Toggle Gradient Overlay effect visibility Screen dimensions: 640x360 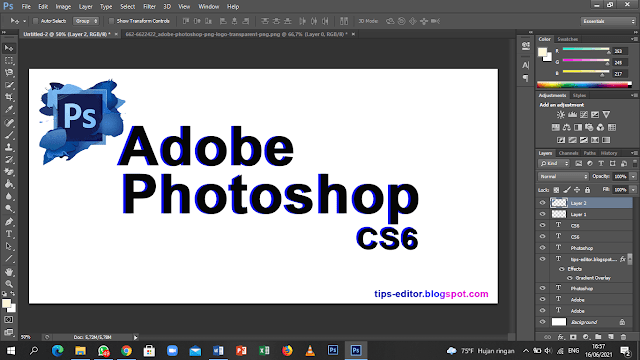coord(570,278)
